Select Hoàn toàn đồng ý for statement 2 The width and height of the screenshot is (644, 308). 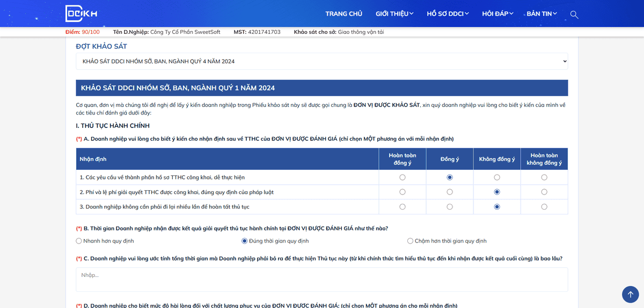coord(402,192)
